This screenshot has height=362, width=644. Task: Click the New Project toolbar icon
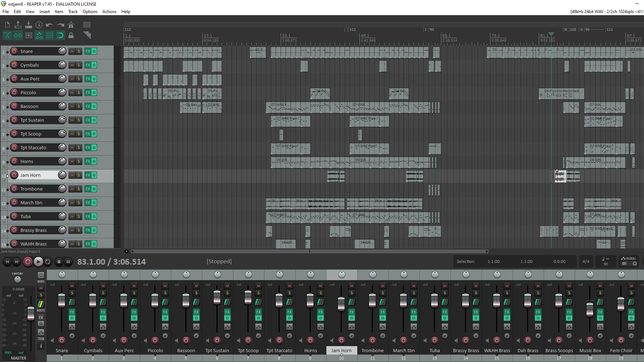[x=7, y=25]
